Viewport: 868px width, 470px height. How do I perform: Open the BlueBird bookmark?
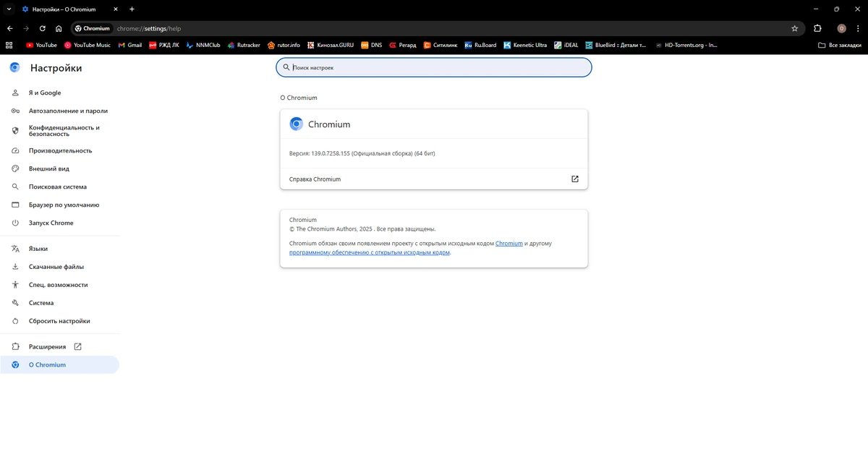coord(616,45)
